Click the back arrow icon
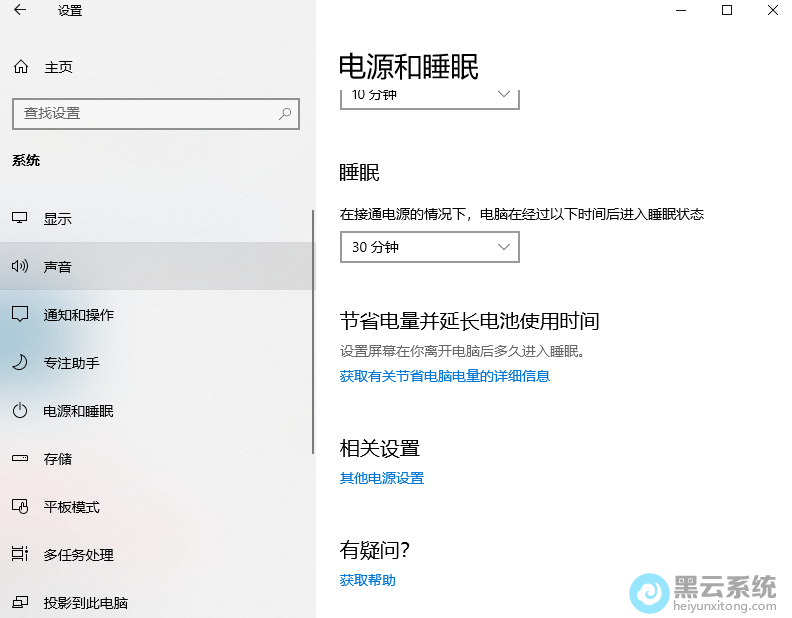 (x=20, y=11)
